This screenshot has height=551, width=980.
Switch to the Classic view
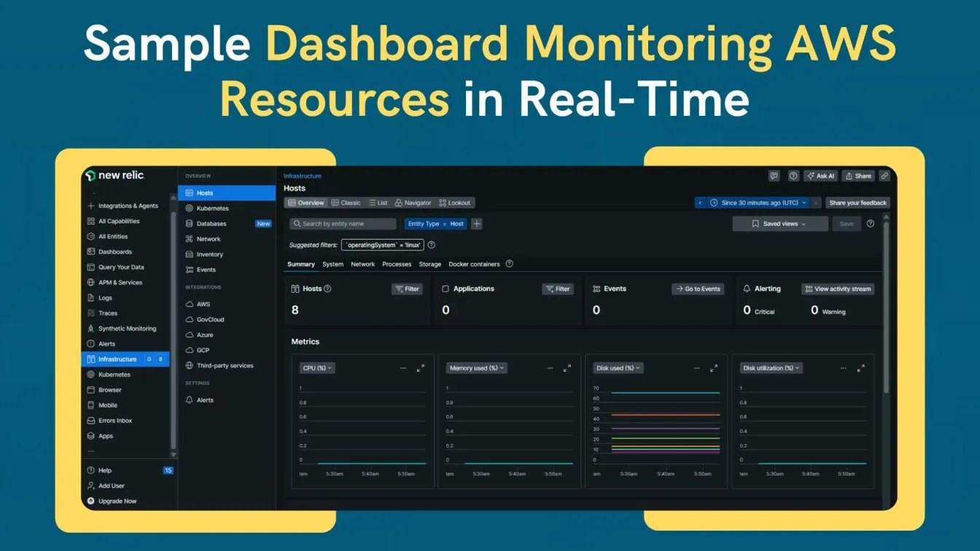tap(346, 203)
